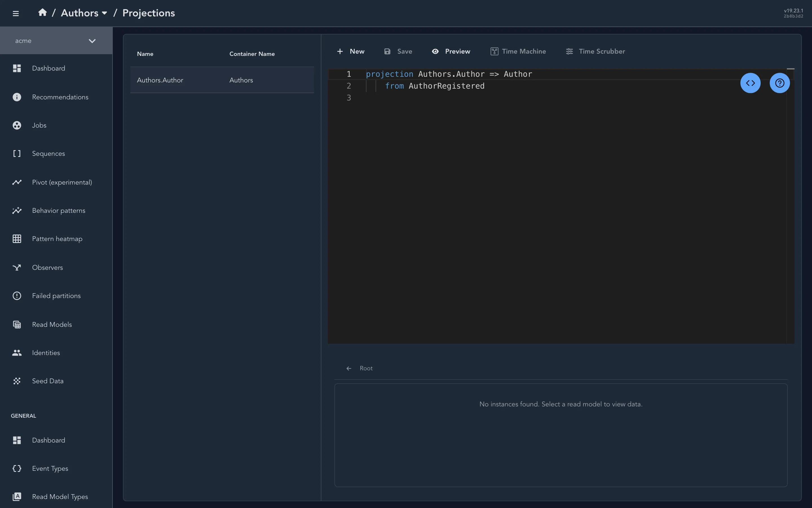Screen dimensions: 812x508
Task: Go to home via house icon
Action: tap(42, 12)
